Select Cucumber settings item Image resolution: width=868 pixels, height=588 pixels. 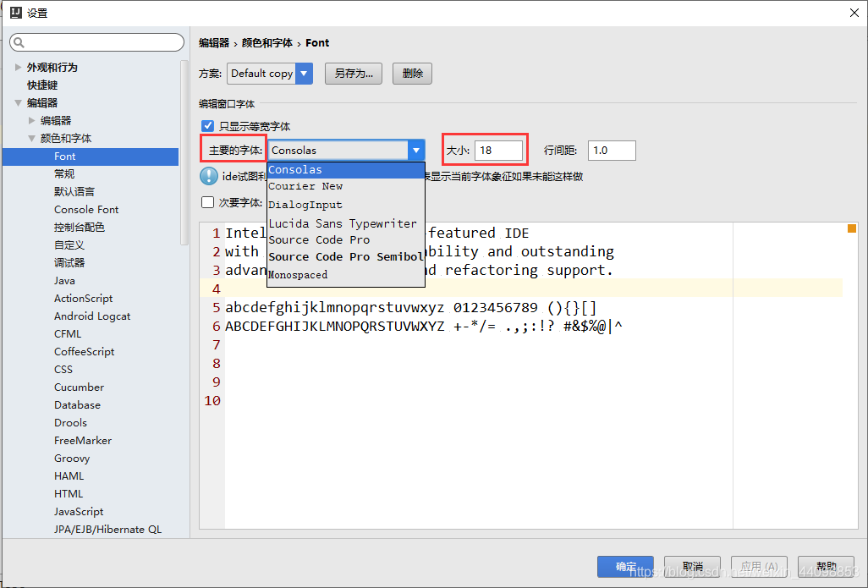79,387
